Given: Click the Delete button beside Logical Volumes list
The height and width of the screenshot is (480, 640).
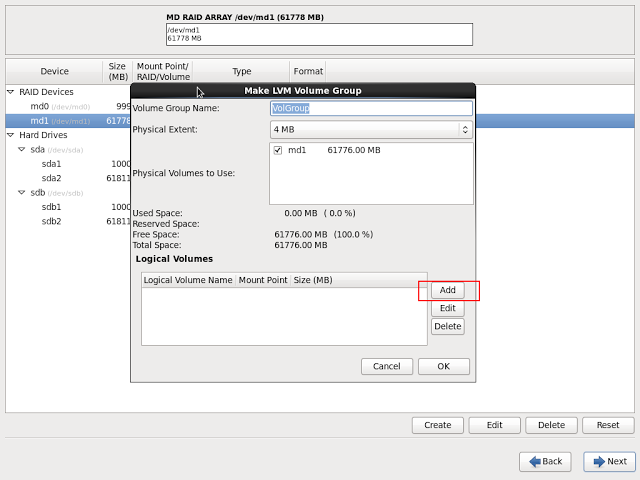Looking at the screenshot, I should [x=448, y=327].
